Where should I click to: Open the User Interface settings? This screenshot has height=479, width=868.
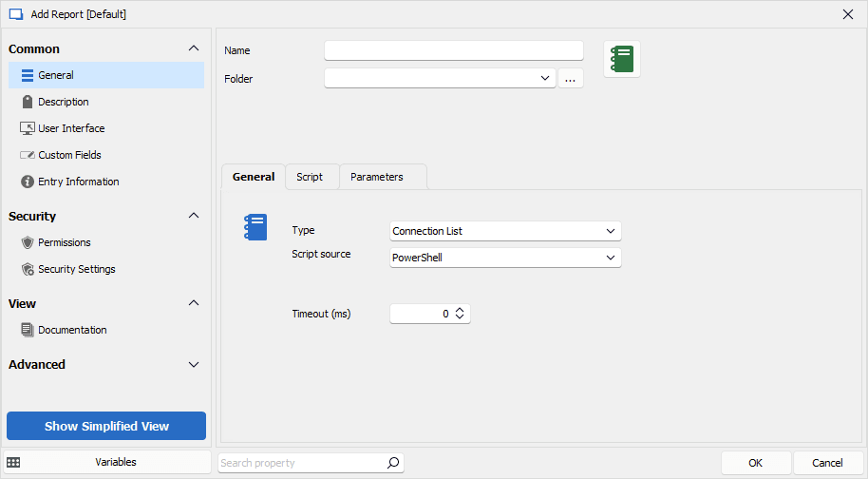[71, 128]
